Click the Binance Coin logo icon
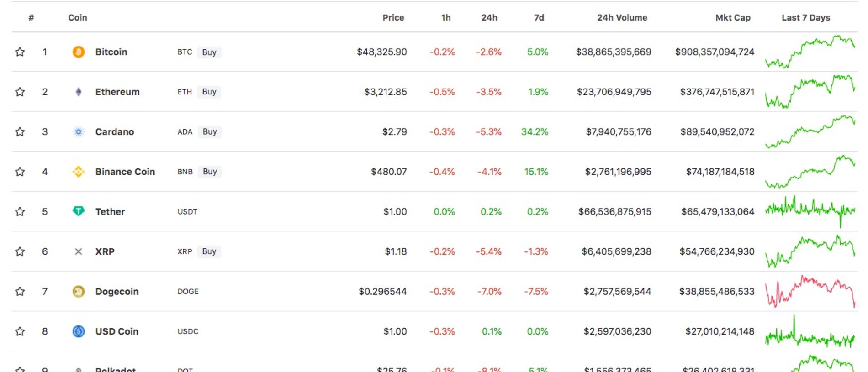Viewport: 868px width, 372px height. 79,172
